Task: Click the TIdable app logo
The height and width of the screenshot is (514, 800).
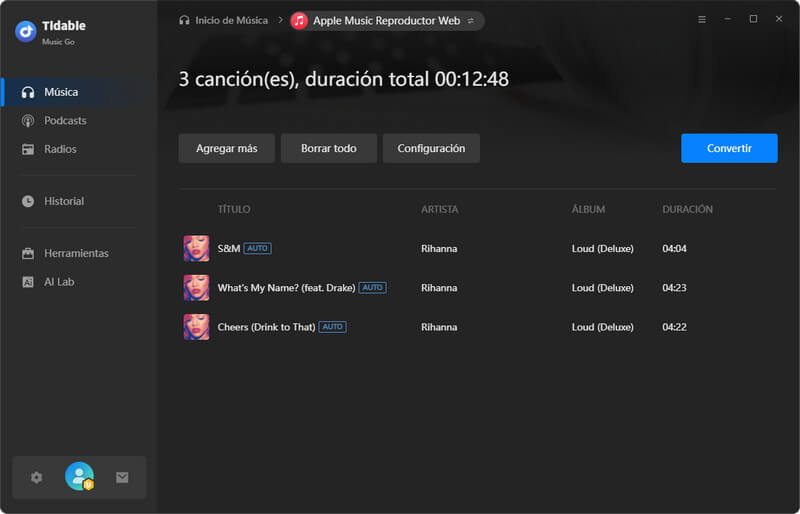Action: click(25, 31)
